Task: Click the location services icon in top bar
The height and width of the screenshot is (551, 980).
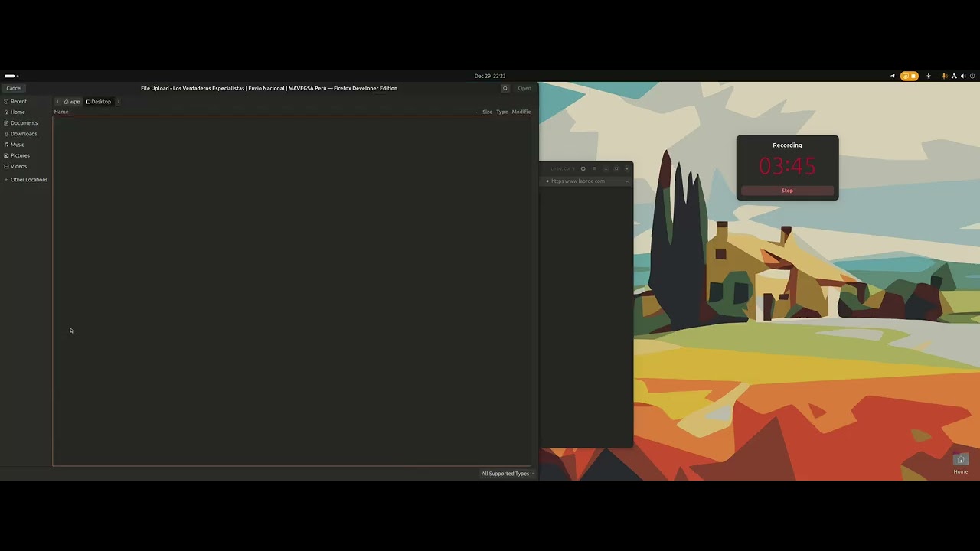Action: pyautogui.click(x=892, y=76)
